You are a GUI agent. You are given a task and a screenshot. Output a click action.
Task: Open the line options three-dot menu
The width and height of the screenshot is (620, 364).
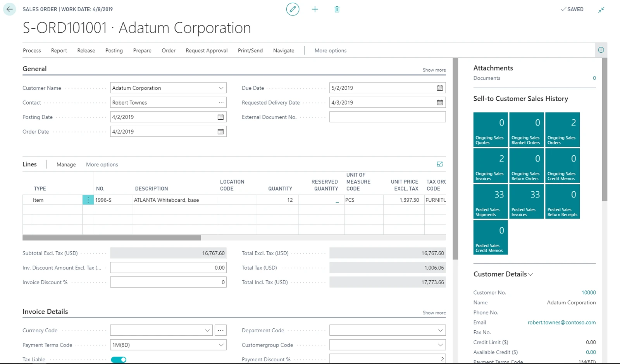pyautogui.click(x=88, y=200)
